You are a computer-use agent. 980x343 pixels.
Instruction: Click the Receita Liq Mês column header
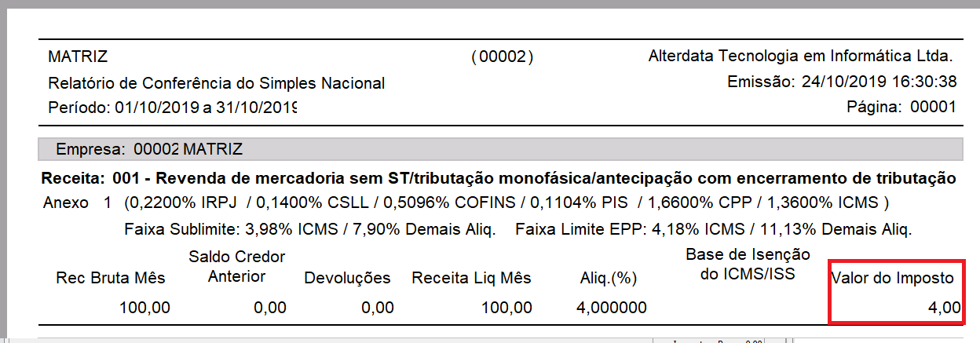[x=471, y=278]
